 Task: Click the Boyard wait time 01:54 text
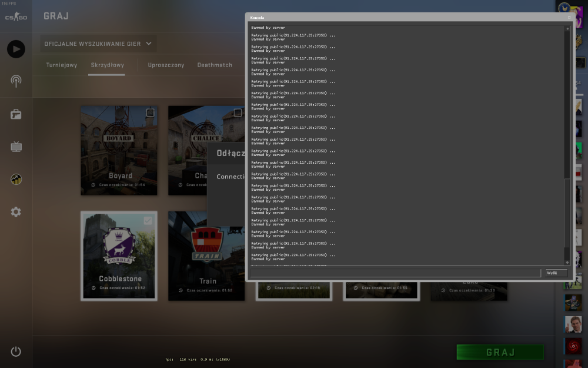coord(122,185)
